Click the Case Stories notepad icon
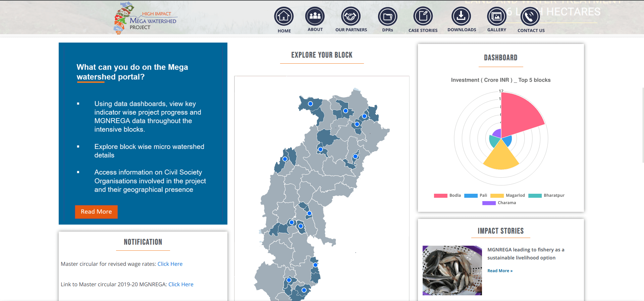 [x=423, y=16]
